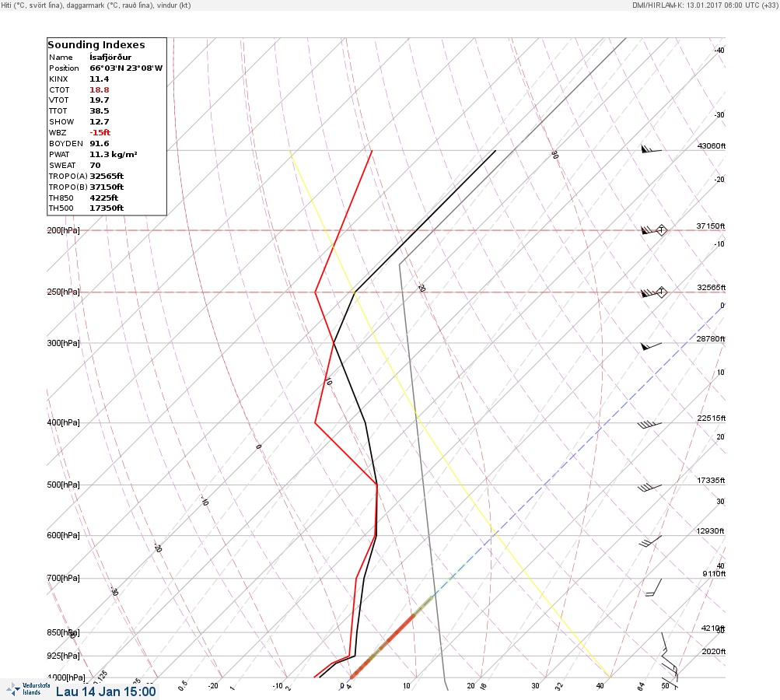This screenshot has height=700, width=780.
Task: Click the 200[hPa] pressure label
Action: [x=63, y=230]
